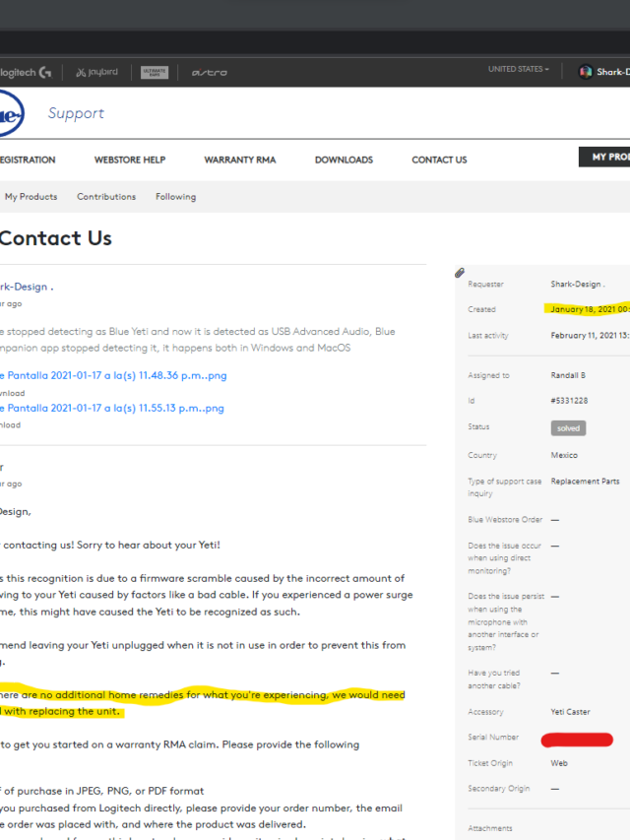This screenshot has height=840, width=630.
Task: Click the Attachments label in the sidebar
Action: (x=489, y=828)
